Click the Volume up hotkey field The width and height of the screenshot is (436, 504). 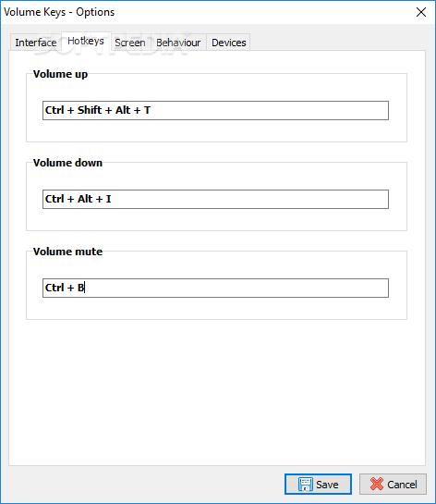coord(215,111)
